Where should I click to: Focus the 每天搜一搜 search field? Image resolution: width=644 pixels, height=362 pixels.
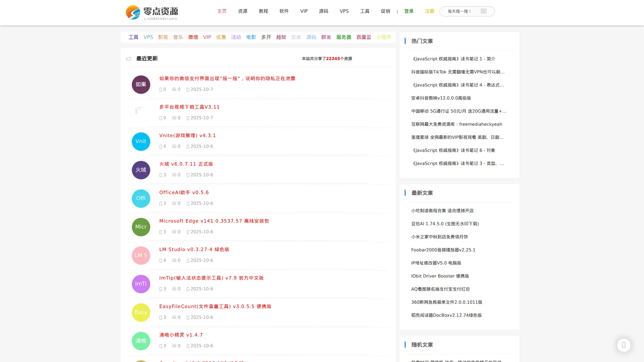[x=460, y=11]
